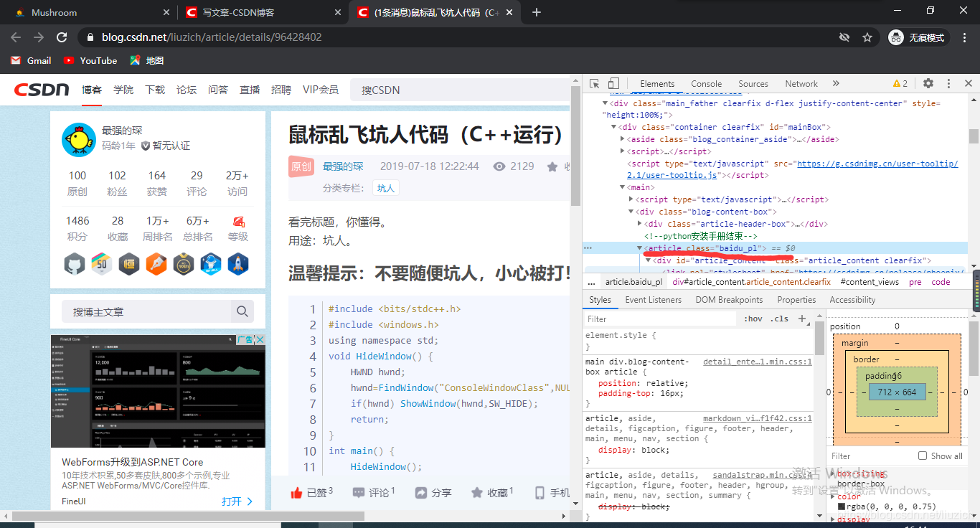980x528 pixels.
Task: Close the sidebar advertisement
Action: click(x=260, y=339)
